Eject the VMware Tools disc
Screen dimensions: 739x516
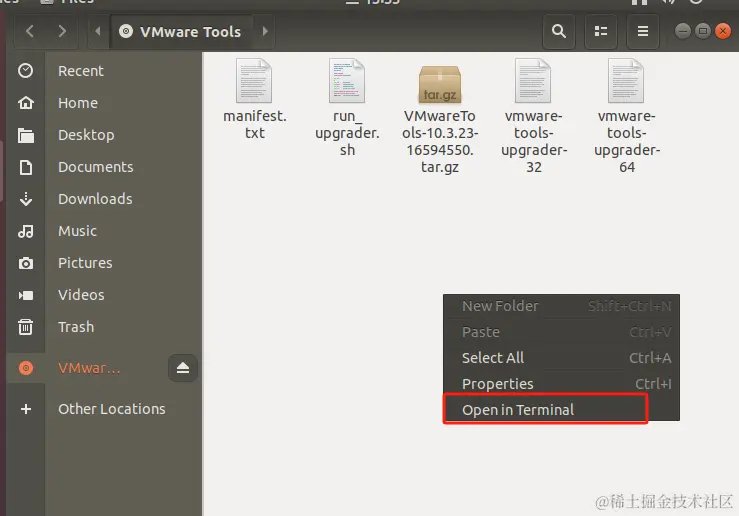(182, 368)
